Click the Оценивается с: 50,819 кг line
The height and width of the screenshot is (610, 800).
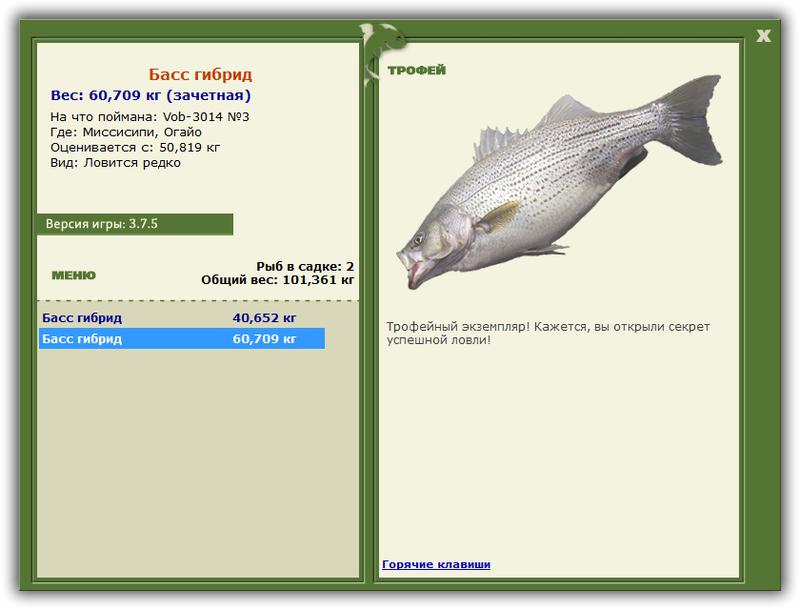(x=135, y=147)
